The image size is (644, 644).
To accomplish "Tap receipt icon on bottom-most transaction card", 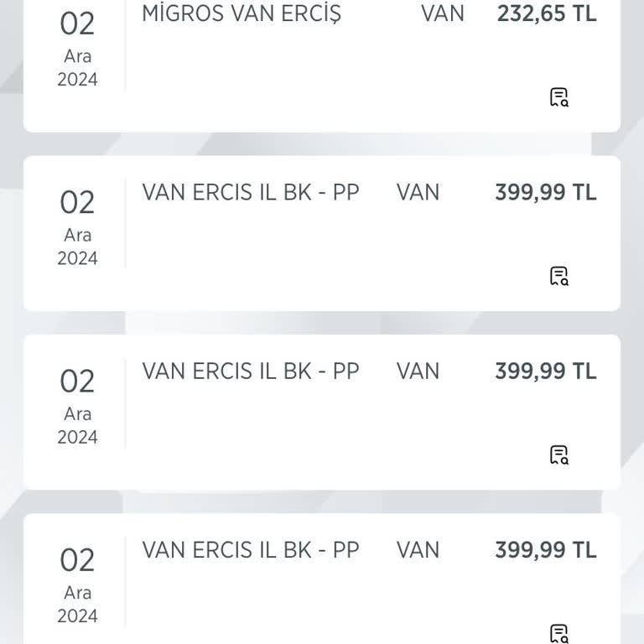I will [x=558, y=633].
